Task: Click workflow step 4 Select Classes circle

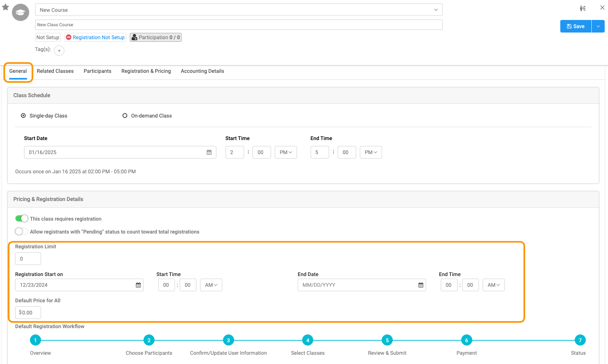Action: [x=308, y=340]
